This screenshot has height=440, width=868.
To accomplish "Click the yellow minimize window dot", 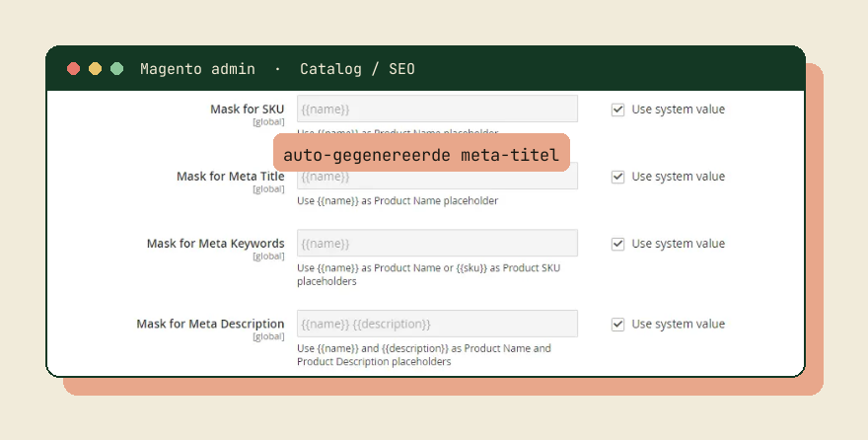I will (x=96, y=69).
